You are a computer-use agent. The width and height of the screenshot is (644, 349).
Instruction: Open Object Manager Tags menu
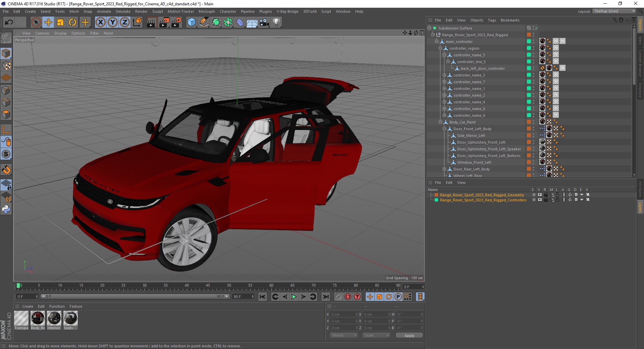[492, 20]
